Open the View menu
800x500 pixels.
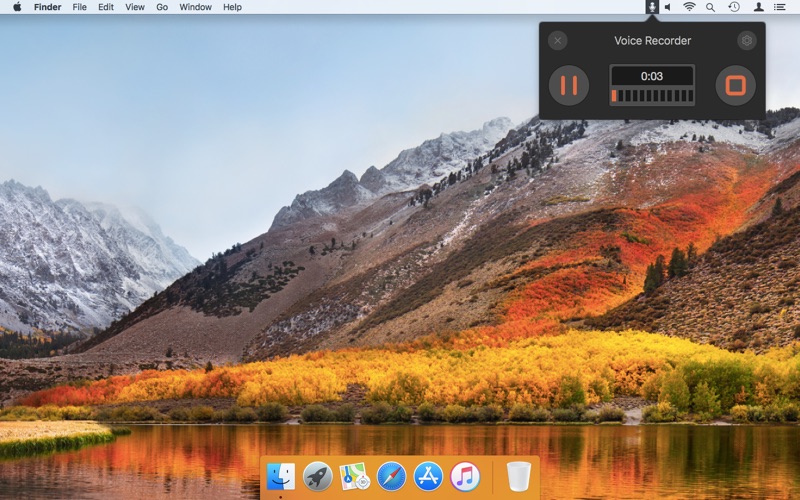coord(135,7)
